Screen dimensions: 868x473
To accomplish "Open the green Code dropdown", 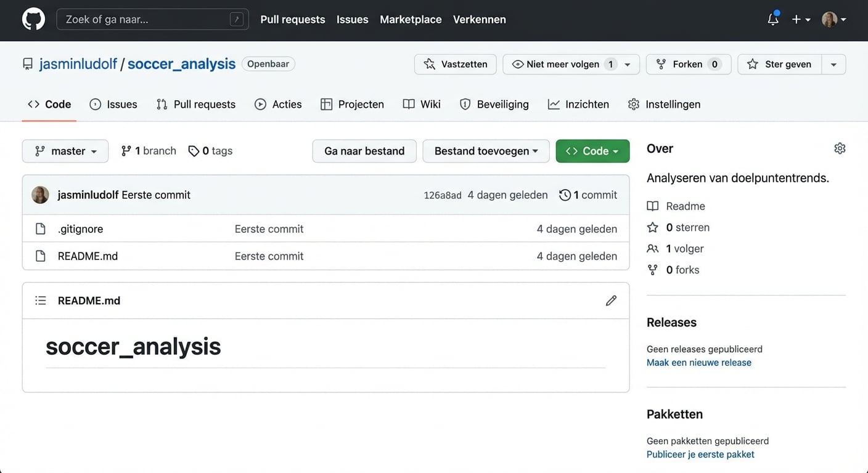I will click(592, 151).
